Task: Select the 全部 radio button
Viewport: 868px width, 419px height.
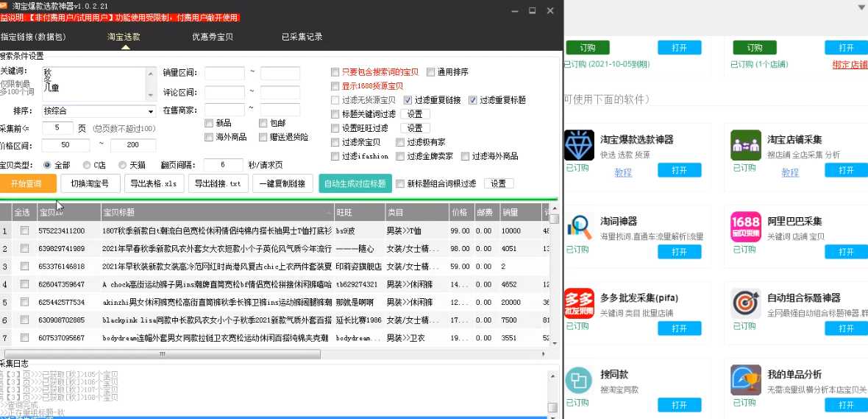Action: (47, 165)
